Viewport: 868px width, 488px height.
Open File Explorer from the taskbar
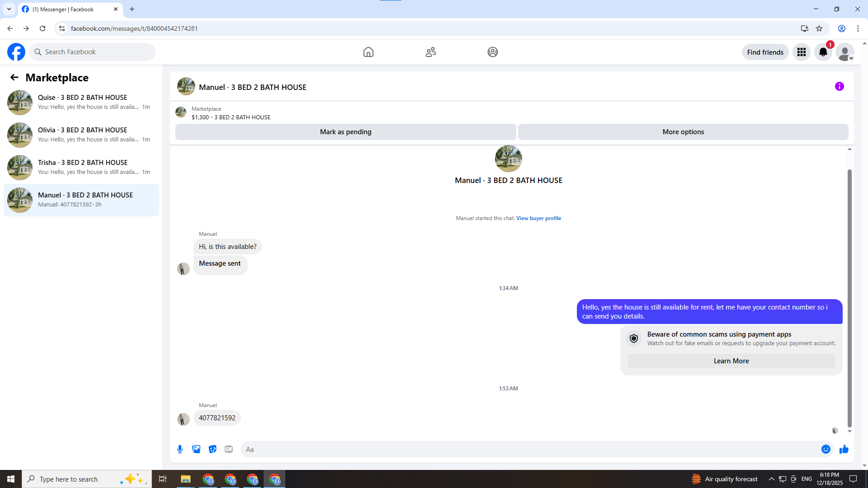point(186,479)
